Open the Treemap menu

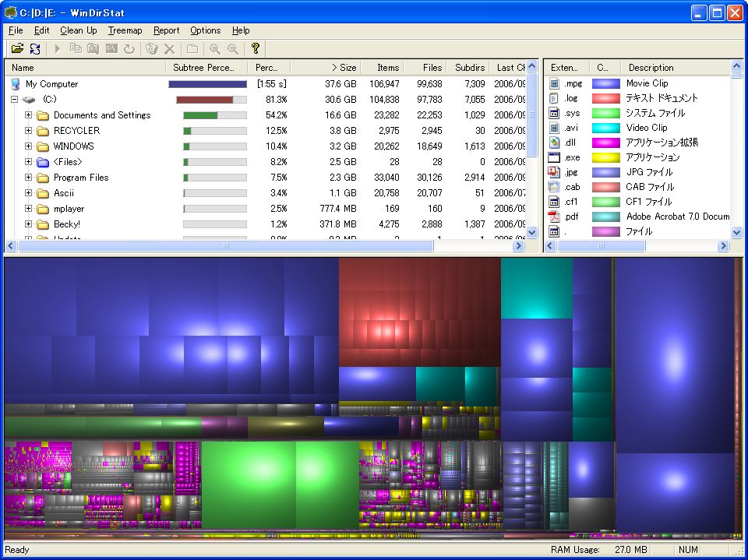click(125, 30)
